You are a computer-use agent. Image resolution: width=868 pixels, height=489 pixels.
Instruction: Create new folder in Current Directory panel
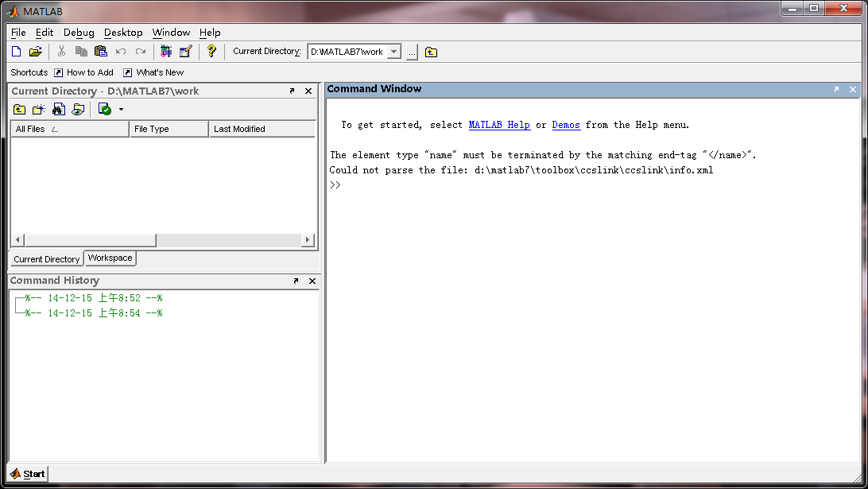(39, 109)
